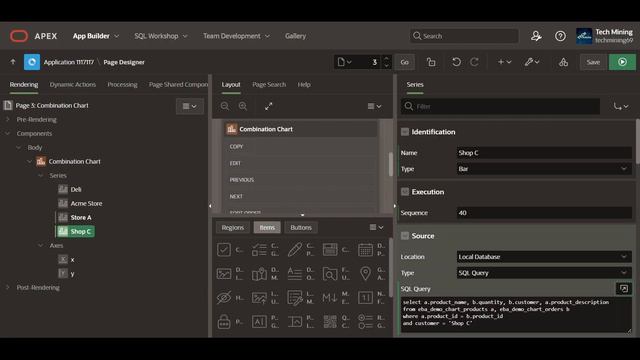Viewport: 640px width, 360px height.
Task: Open the series Type Bar dropdown
Action: [544, 169]
